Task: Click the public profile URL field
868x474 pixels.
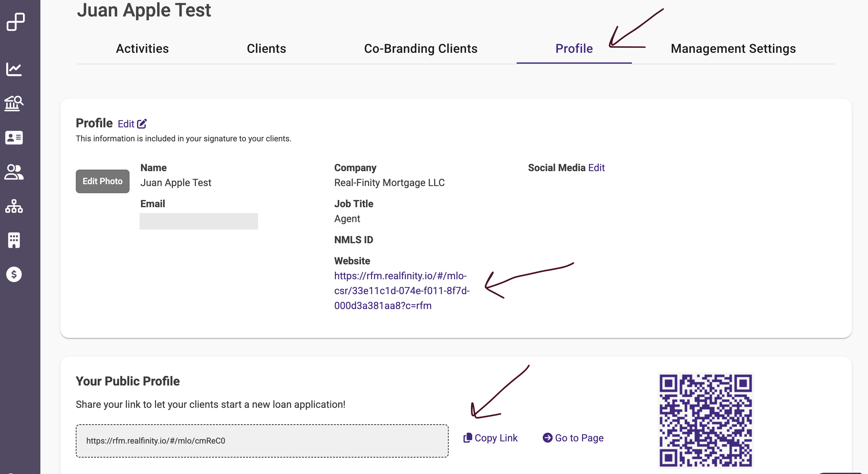Action: [262, 441]
